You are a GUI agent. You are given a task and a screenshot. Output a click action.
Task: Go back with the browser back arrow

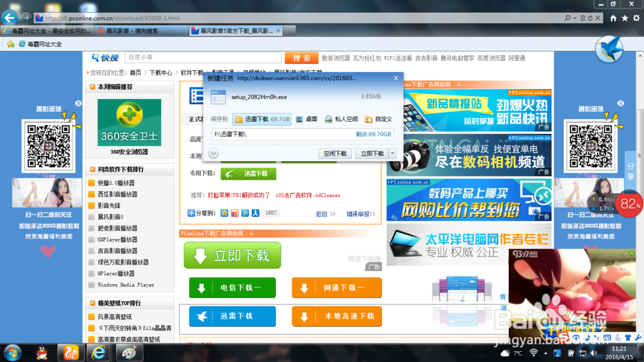point(10,17)
